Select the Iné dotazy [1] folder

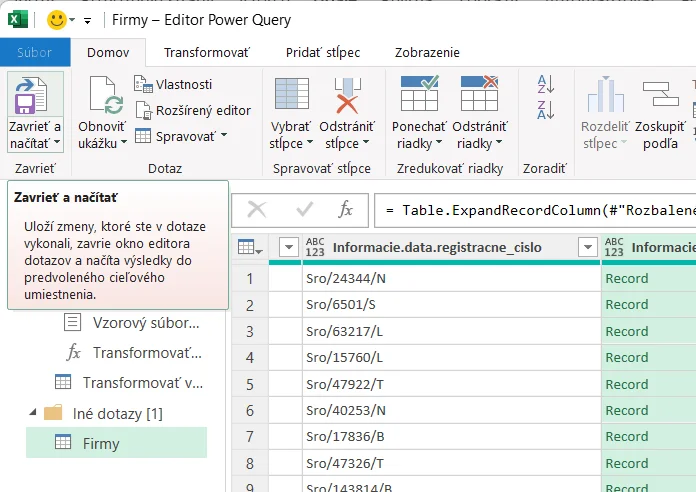[103, 413]
